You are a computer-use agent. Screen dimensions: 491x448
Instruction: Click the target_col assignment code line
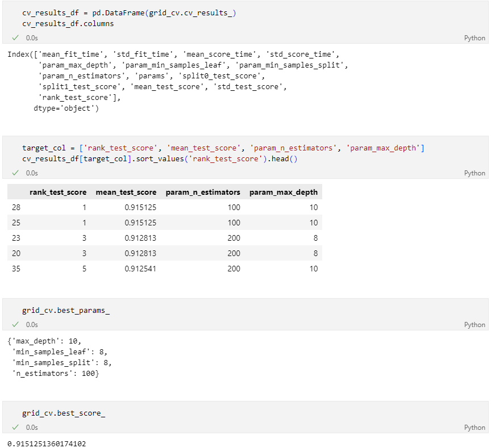point(223,148)
